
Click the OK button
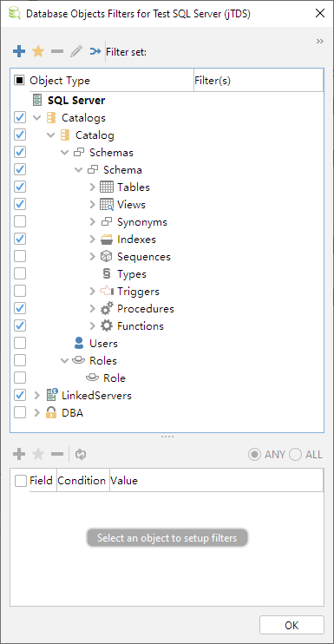(291, 625)
